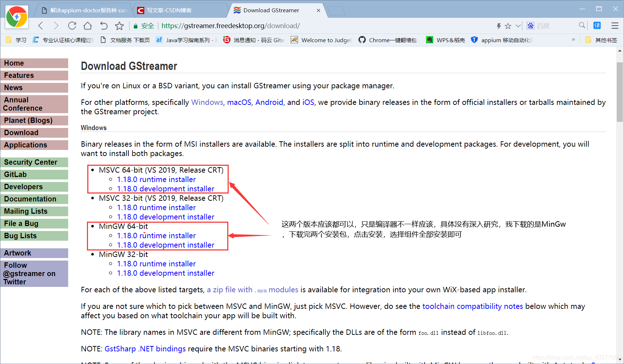Open the 消息通知 - 码云 Gitee bookmark

[254, 40]
